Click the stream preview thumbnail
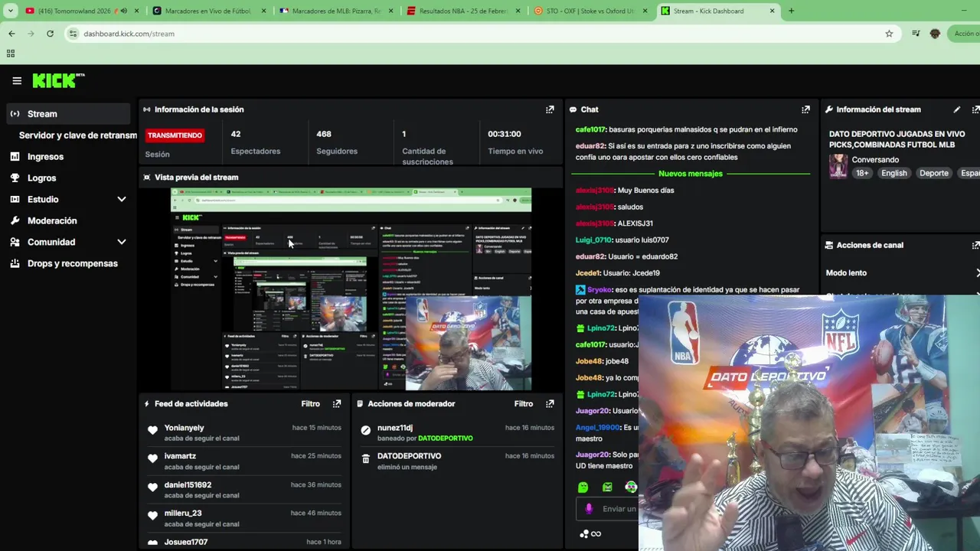The width and height of the screenshot is (980, 551). click(351, 289)
